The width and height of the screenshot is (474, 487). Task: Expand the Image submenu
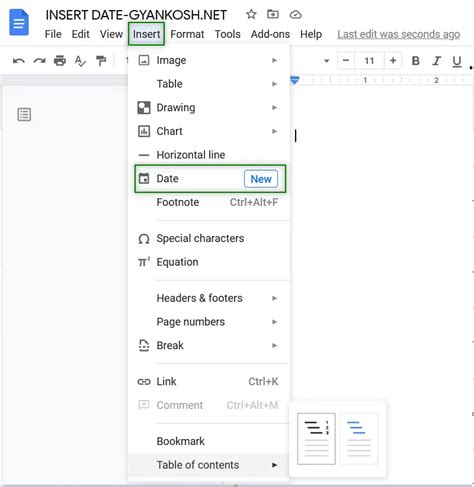coord(209,60)
